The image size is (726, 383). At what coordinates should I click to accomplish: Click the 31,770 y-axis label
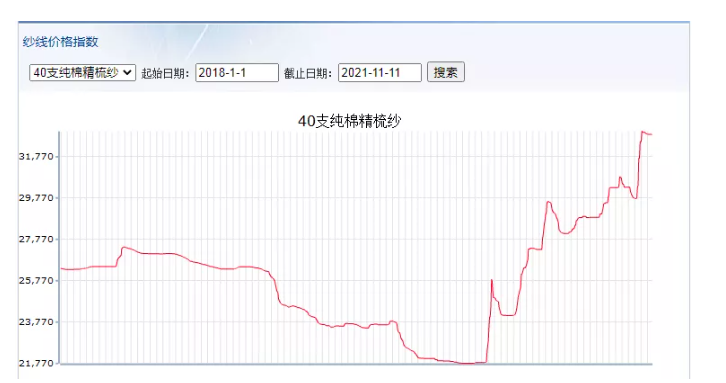pyautogui.click(x=36, y=157)
